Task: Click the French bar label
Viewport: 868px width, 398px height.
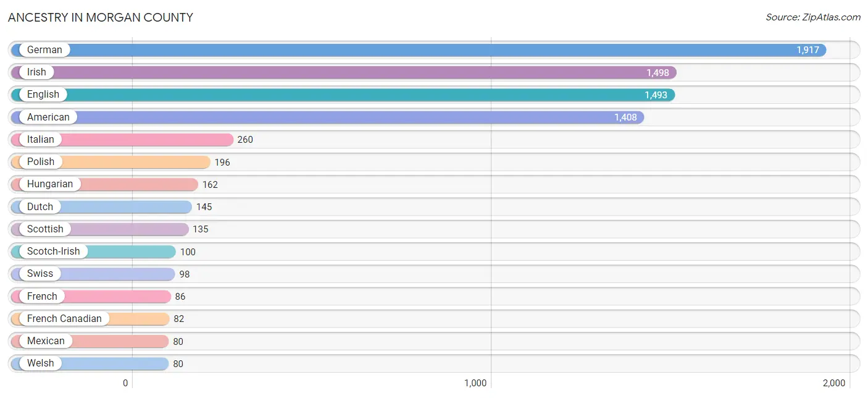Action: coord(42,297)
